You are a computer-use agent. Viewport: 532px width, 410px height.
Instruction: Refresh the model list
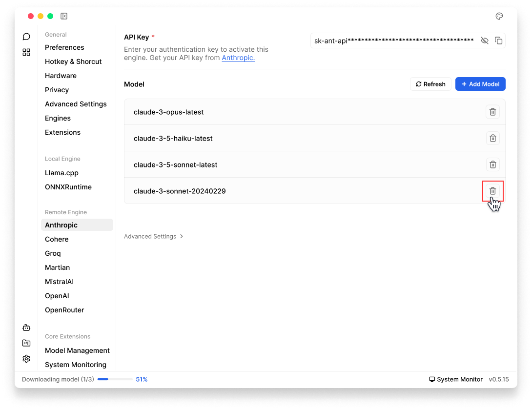[430, 84]
